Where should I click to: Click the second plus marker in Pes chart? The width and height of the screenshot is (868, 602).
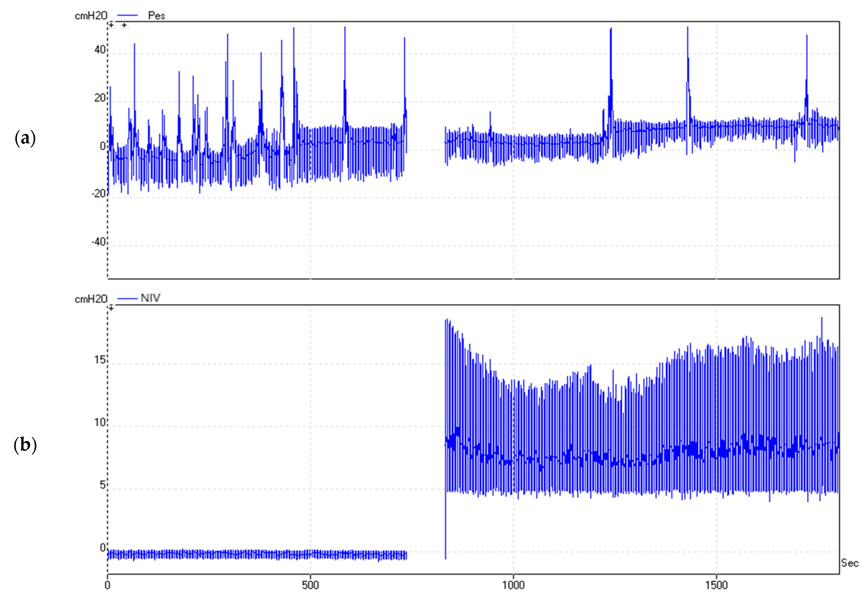[x=124, y=26]
